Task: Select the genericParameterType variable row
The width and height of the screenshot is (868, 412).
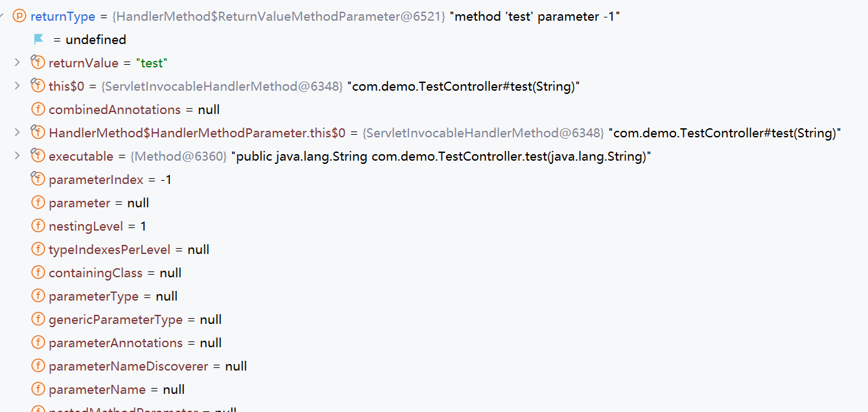Action: coord(117,319)
